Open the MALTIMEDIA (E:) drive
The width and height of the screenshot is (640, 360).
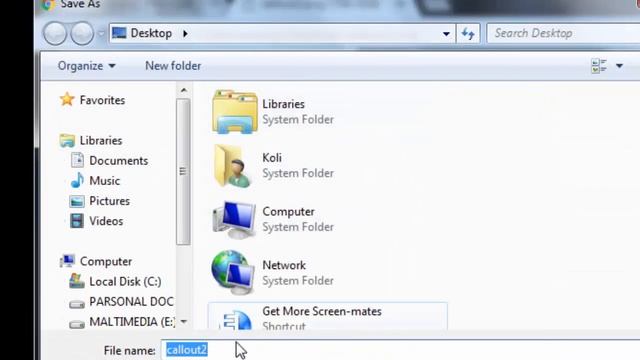(x=132, y=322)
